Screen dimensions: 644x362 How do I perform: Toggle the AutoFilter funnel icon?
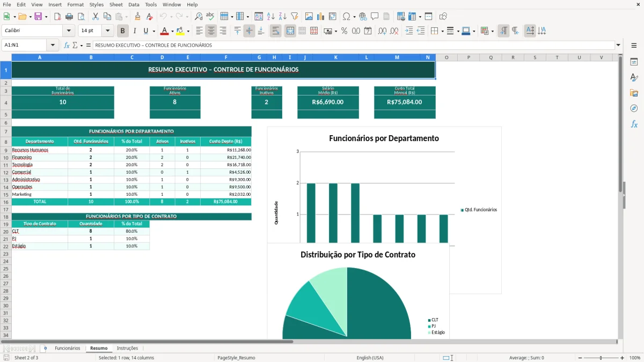click(294, 17)
